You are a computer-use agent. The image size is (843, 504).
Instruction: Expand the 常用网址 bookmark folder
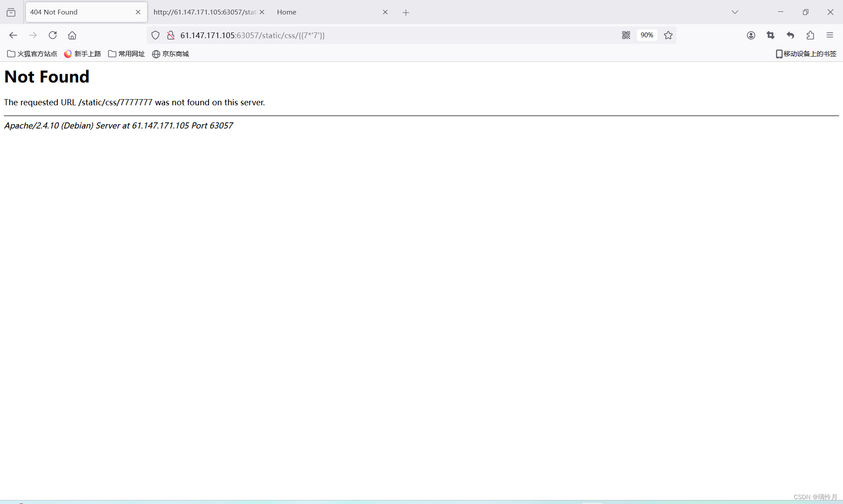(126, 54)
